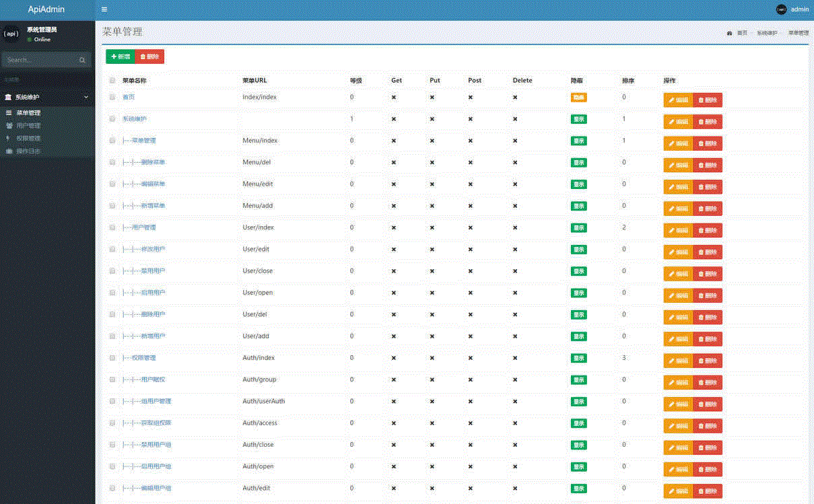Screen dimensions: 814x504
Task: Click the Delete status × icon for Auth/group
Action: [515, 380]
